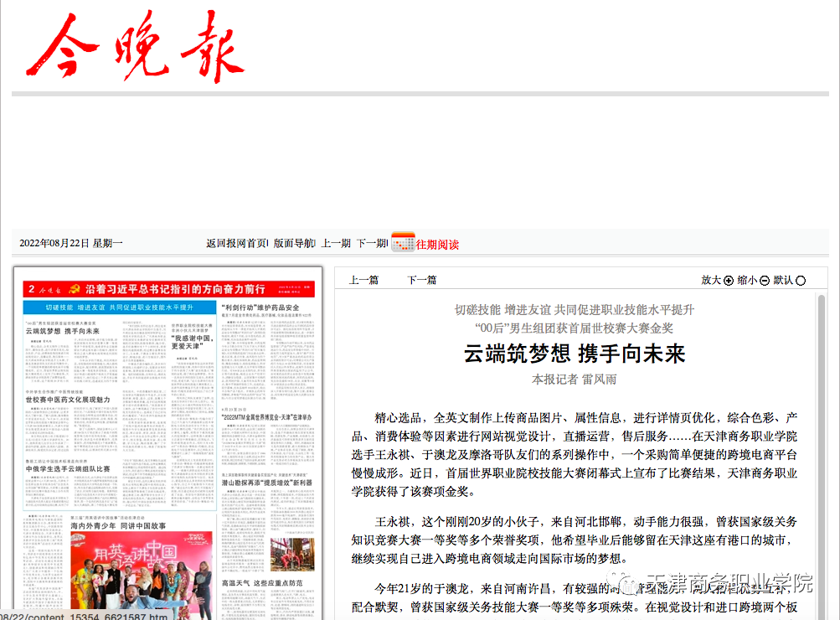
Task: Click the 缩小 shrink text label
Action: [747, 281]
